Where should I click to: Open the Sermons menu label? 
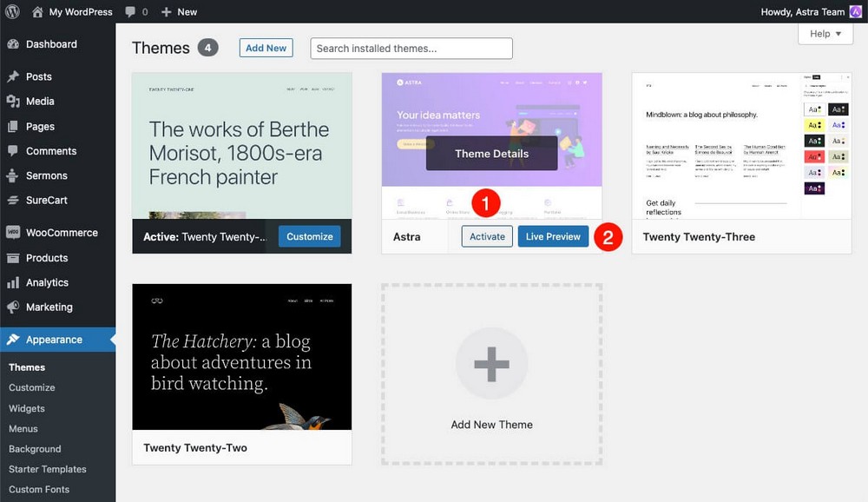pyautogui.click(x=47, y=175)
